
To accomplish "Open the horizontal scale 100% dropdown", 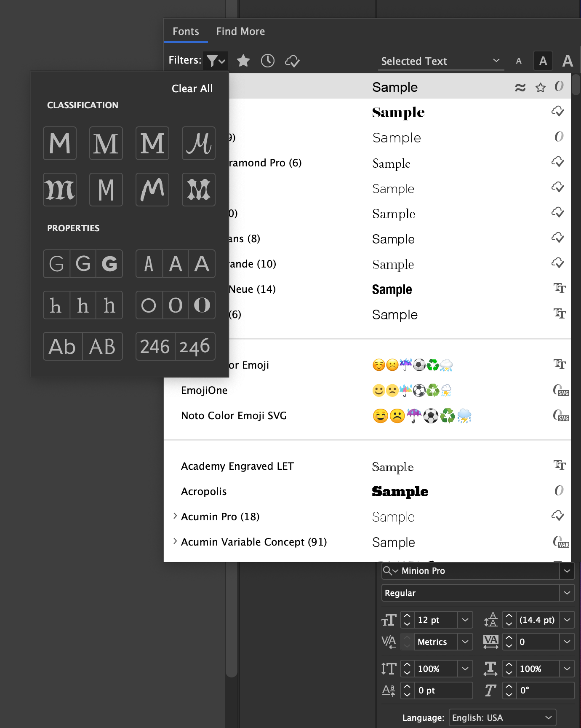I will (x=567, y=669).
